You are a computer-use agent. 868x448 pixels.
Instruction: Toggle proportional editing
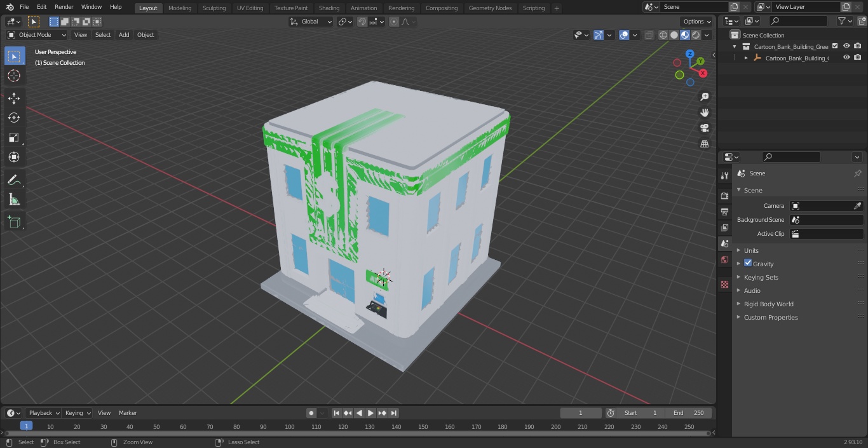click(x=394, y=22)
